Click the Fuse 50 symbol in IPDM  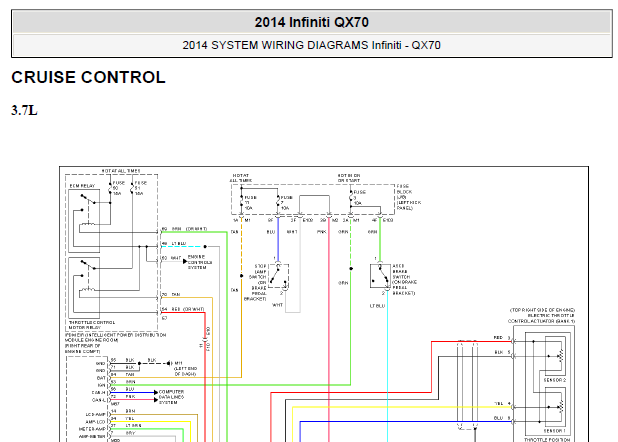click(110, 188)
